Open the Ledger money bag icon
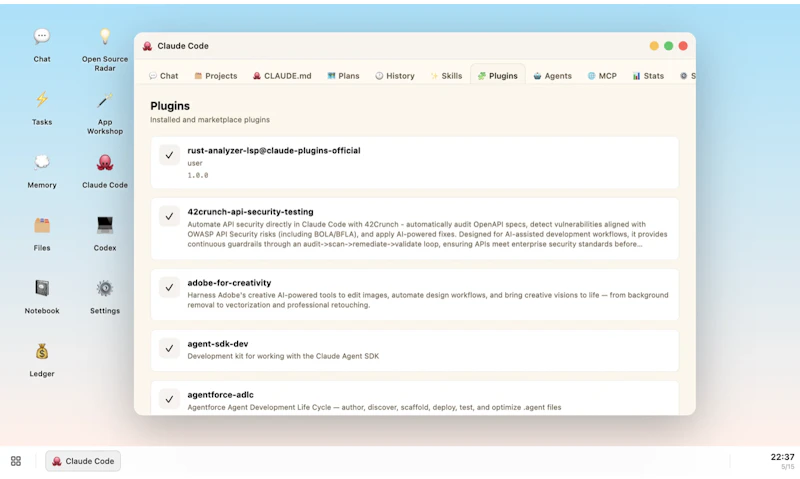This screenshot has width=800, height=479. coord(42,351)
